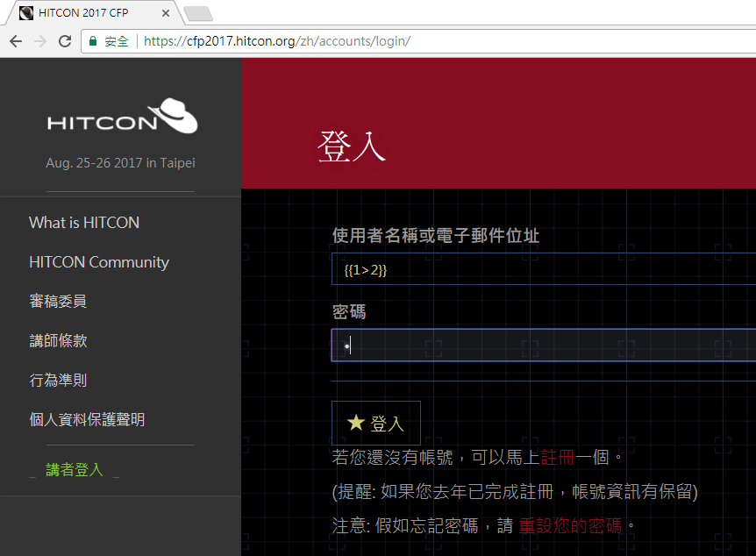Open the 審稿委員 sidebar link

point(58,302)
